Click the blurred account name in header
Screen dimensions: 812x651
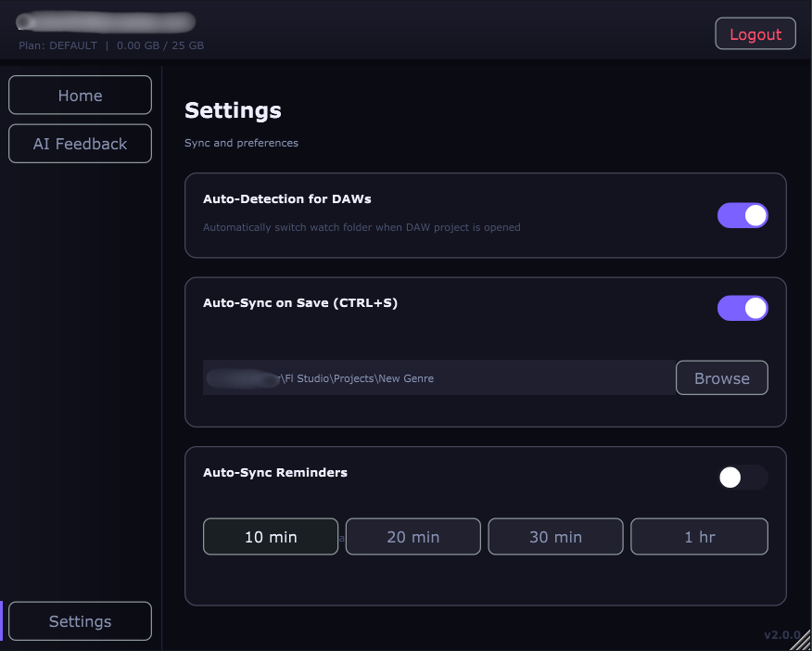click(106, 21)
